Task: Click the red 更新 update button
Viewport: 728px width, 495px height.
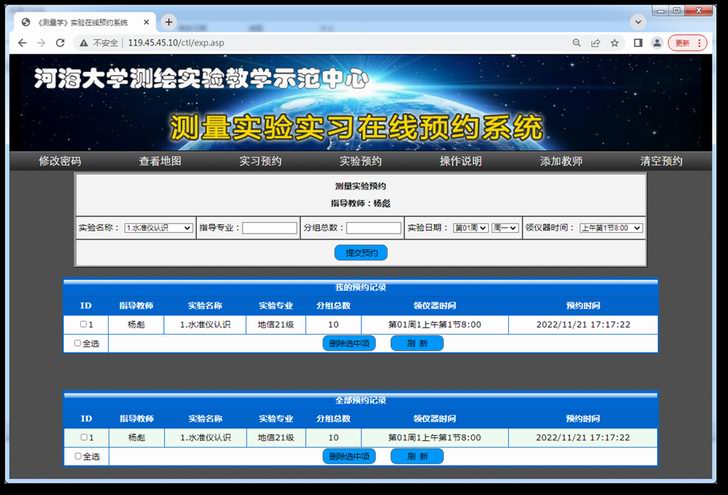Action: click(x=688, y=43)
